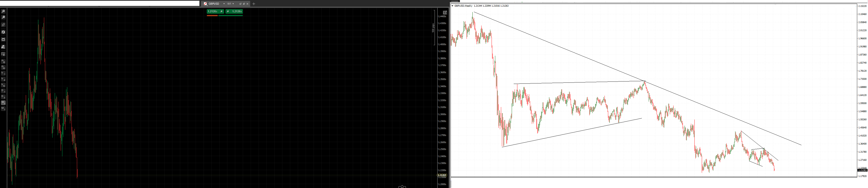Viewport: 868px width, 188px height.
Task: Select the W1 timeframe button
Action: point(3,103)
